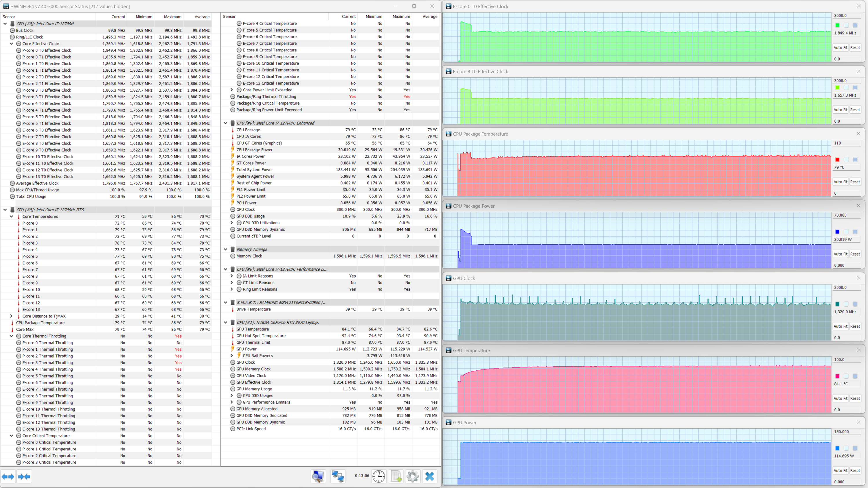Screen dimensions: 868x488
Task: Collapse the Core Effective Clocks tree group
Action: (12, 44)
